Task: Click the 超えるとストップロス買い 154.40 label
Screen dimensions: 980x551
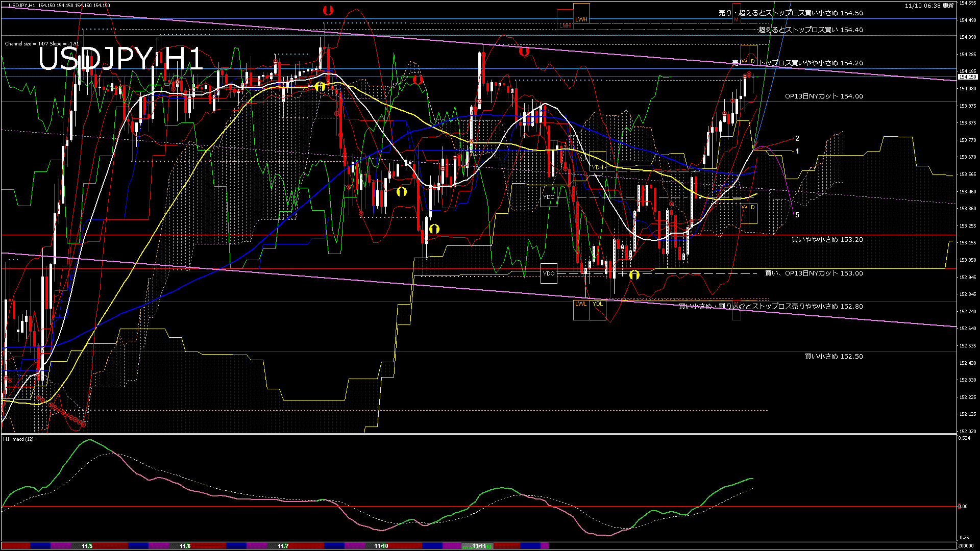Action: (x=810, y=30)
